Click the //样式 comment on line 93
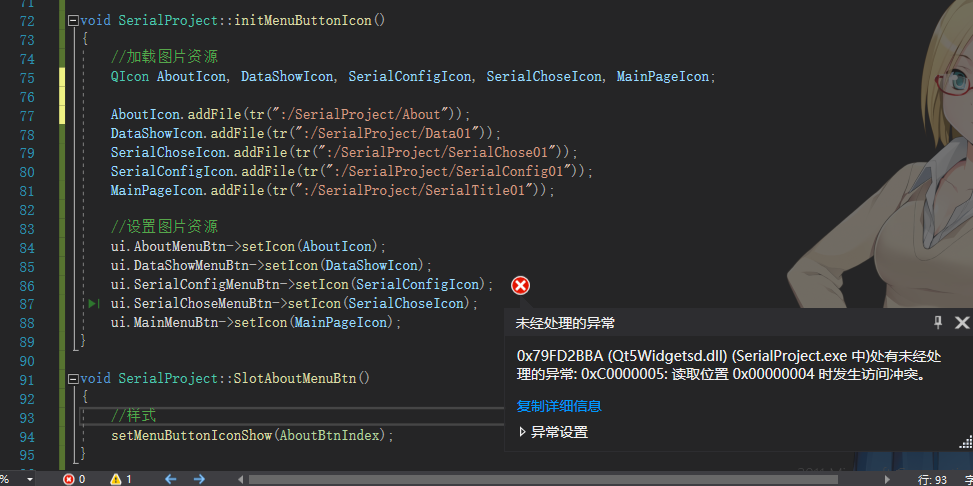The height and width of the screenshot is (486, 973). (133, 416)
